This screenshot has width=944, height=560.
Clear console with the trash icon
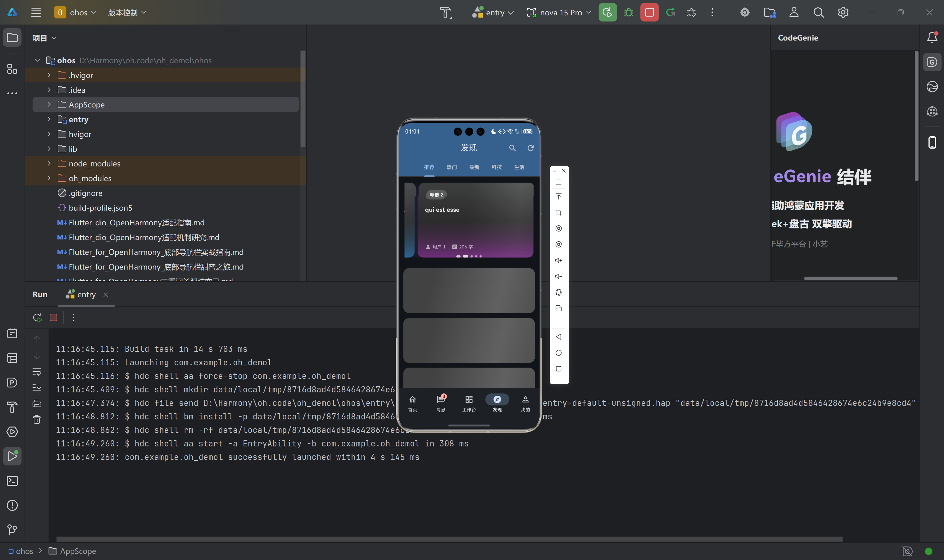click(37, 420)
